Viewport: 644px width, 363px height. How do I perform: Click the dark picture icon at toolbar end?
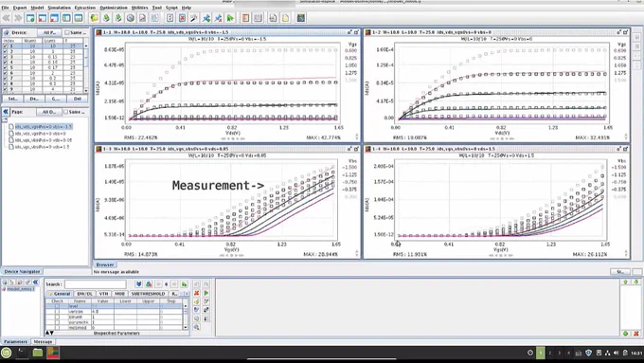[301, 18]
